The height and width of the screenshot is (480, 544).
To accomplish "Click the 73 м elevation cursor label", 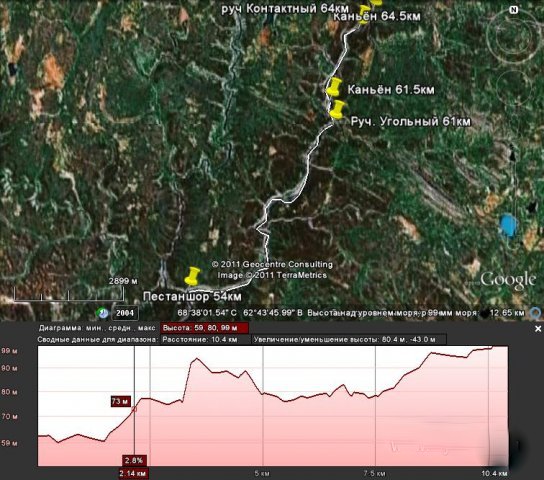I will coord(120,401).
